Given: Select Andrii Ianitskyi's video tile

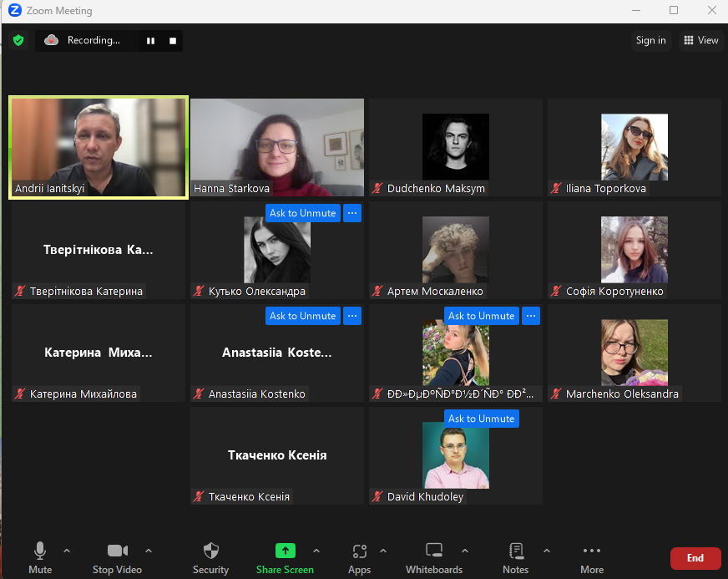Looking at the screenshot, I should (x=99, y=147).
